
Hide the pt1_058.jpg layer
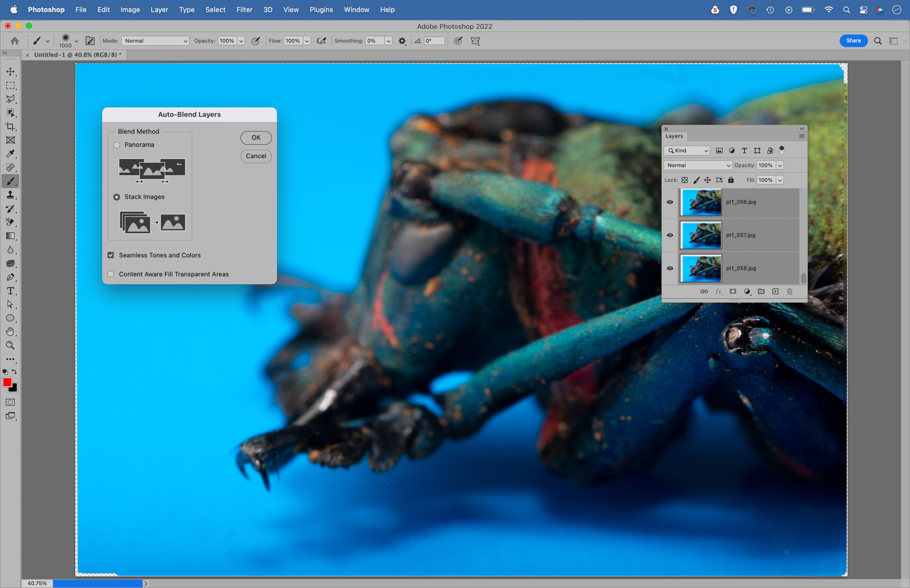click(670, 268)
